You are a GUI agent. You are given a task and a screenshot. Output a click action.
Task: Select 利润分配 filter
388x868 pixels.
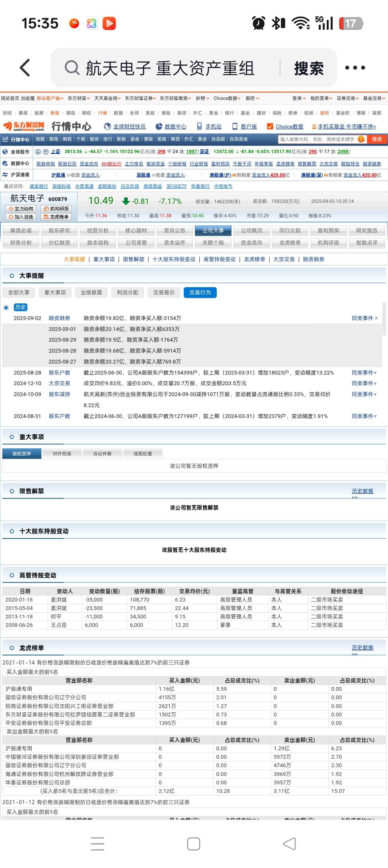128,292
